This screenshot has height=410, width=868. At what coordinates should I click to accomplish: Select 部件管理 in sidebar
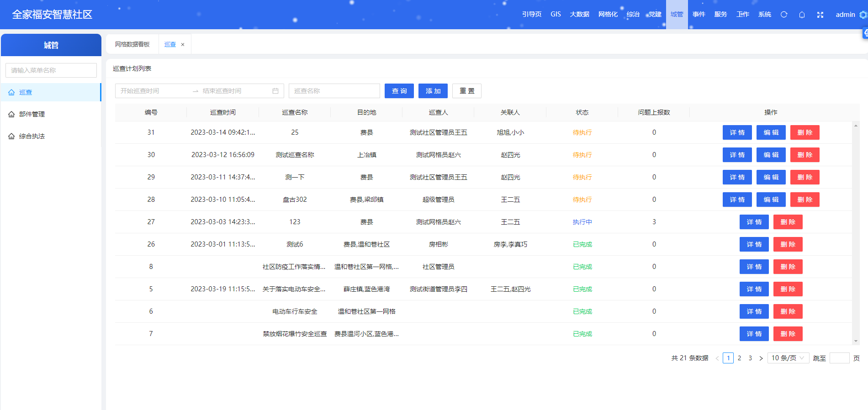click(x=51, y=114)
